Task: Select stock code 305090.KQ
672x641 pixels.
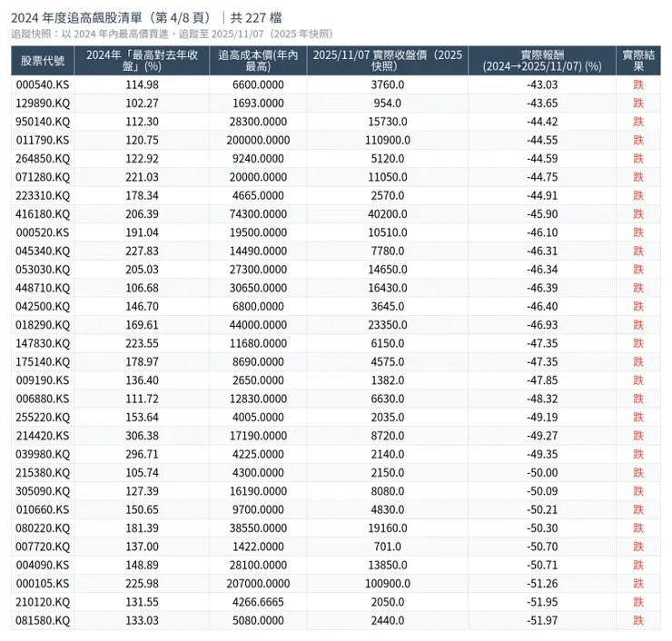Action: coord(43,491)
